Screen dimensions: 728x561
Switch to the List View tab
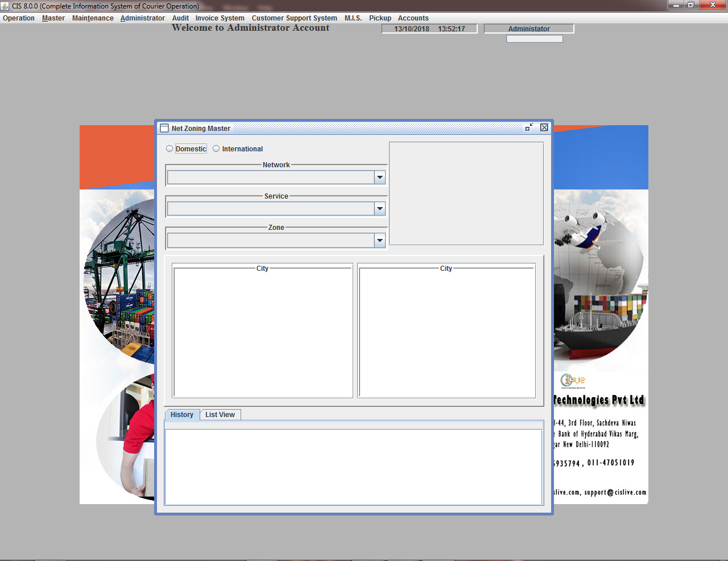pyautogui.click(x=220, y=415)
